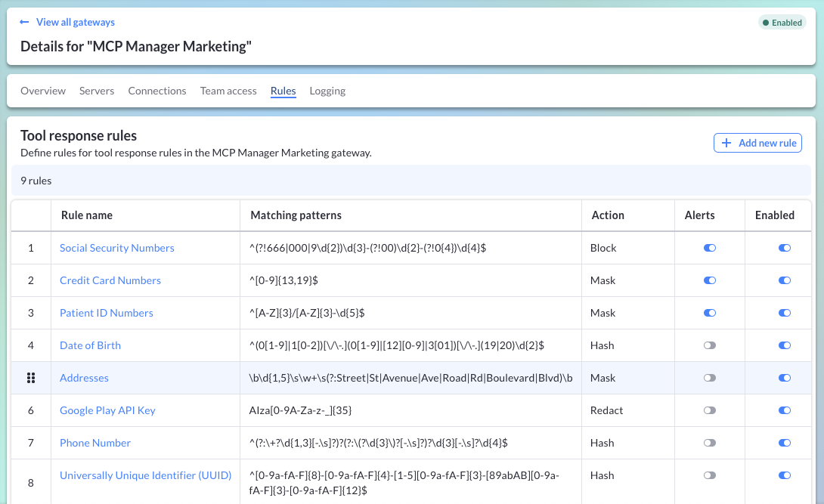Image resolution: width=824 pixels, height=504 pixels.
Task: Turn on alerts for Google Play API Key
Action: click(709, 410)
